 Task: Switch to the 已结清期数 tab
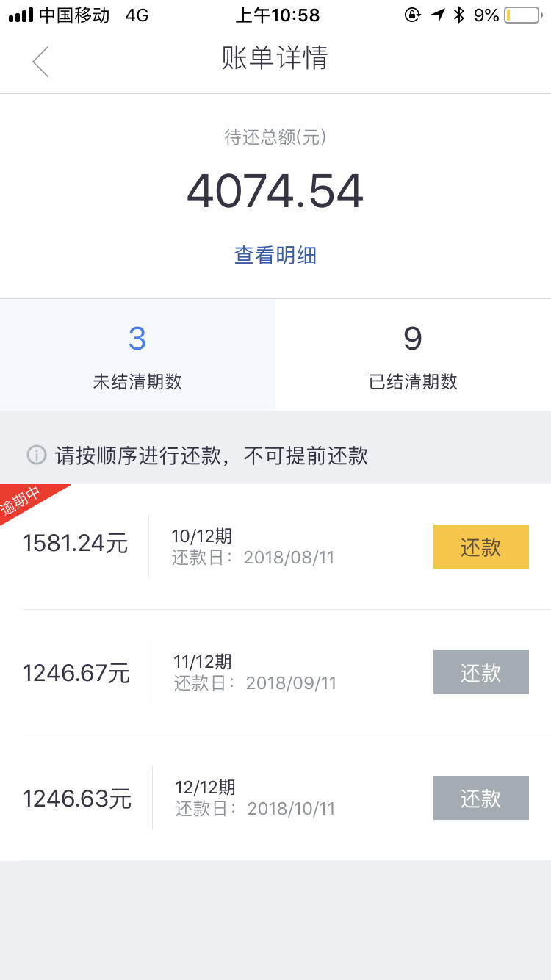[x=413, y=355]
